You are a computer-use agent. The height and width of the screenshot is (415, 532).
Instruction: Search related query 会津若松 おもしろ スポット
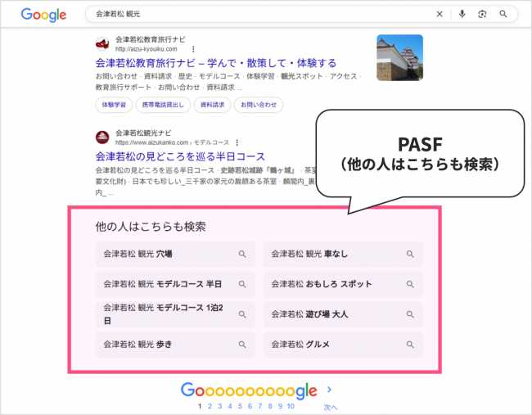[x=343, y=284]
